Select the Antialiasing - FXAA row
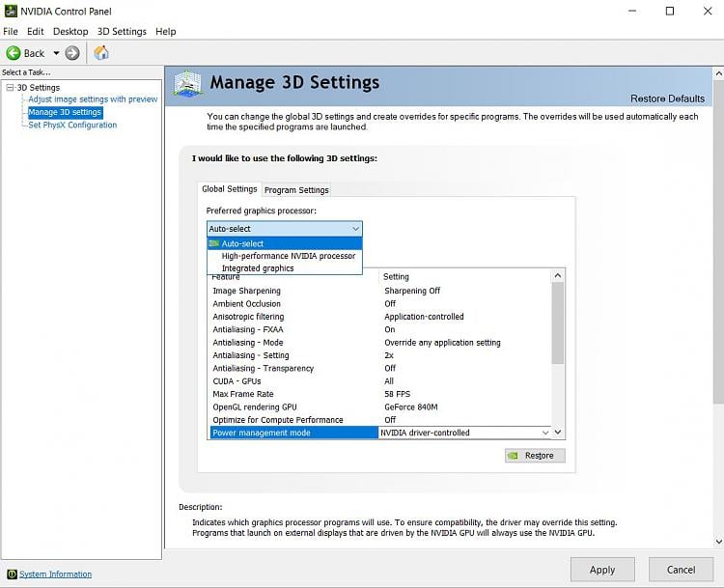Screen dimensions: 724x588 [381, 330]
